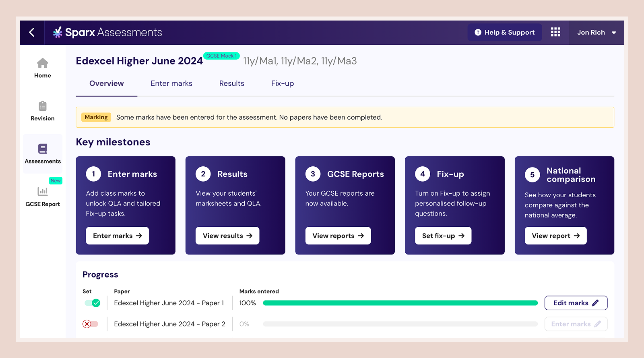644x358 pixels.
Task: Go to Home in the sidebar
Action: (43, 68)
